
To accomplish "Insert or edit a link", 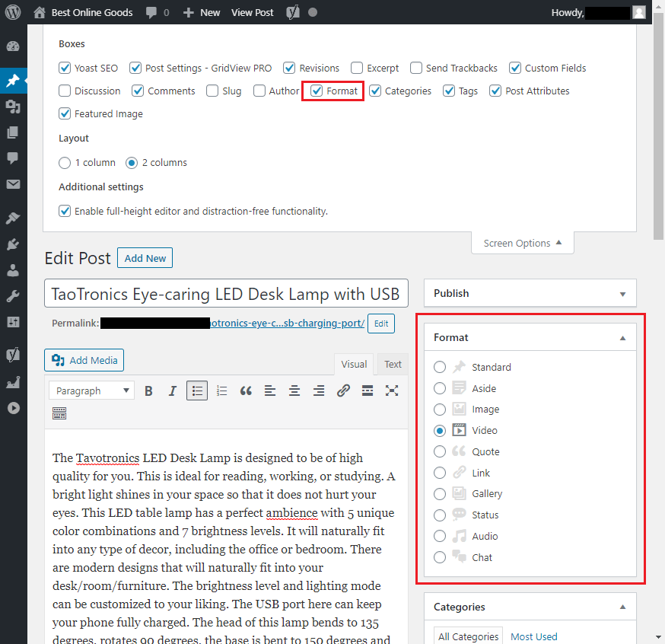I will click(343, 391).
